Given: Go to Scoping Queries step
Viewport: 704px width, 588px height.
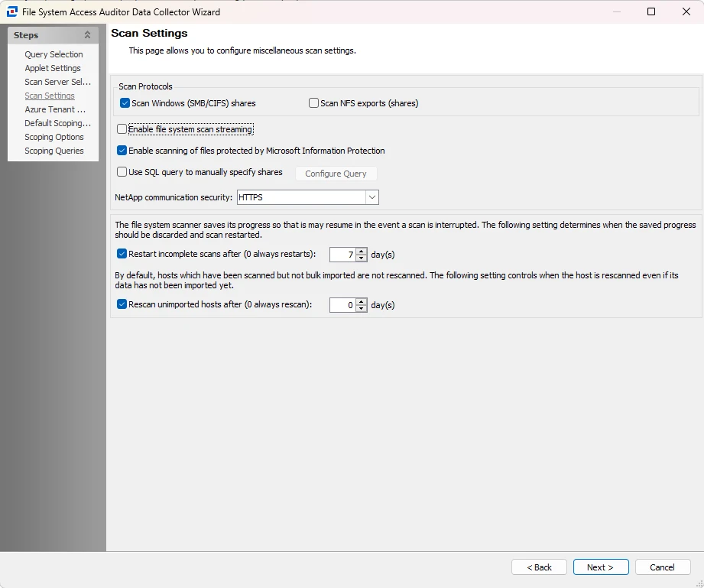Looking at the screenshot, I should [x=54, y=151].
